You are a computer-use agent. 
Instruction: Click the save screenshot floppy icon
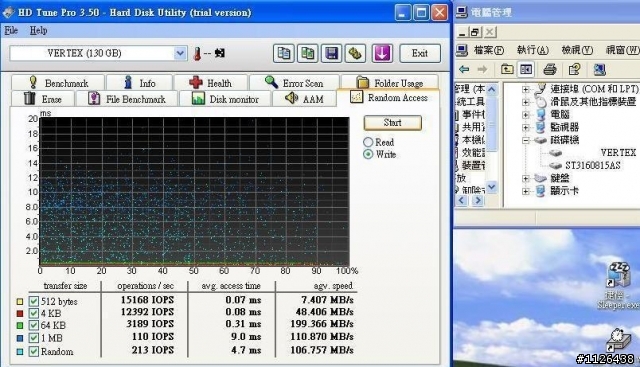point(331,53)
